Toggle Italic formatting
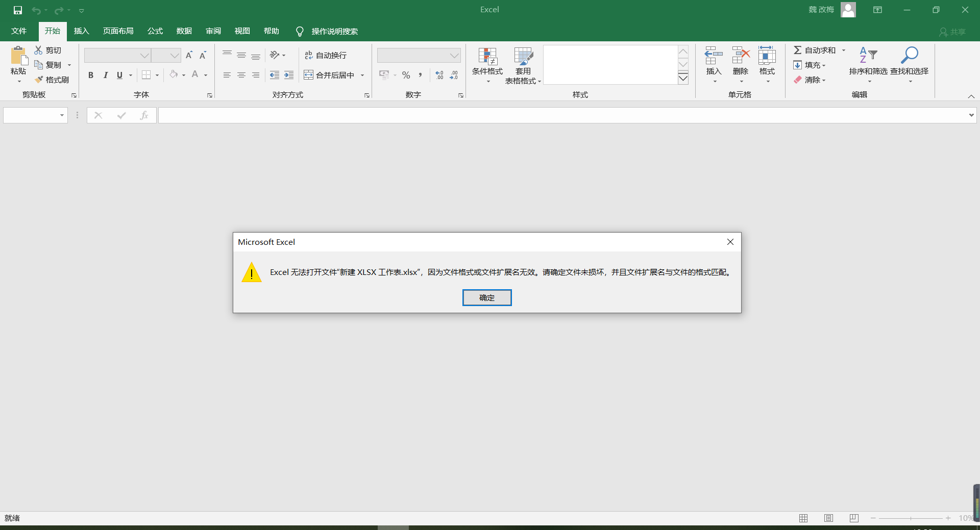 105,75
